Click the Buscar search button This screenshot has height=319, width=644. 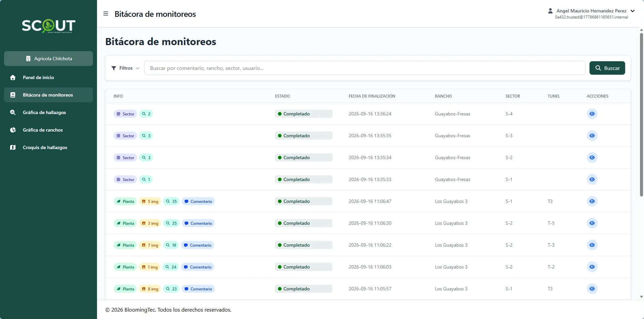pos(607,68)
